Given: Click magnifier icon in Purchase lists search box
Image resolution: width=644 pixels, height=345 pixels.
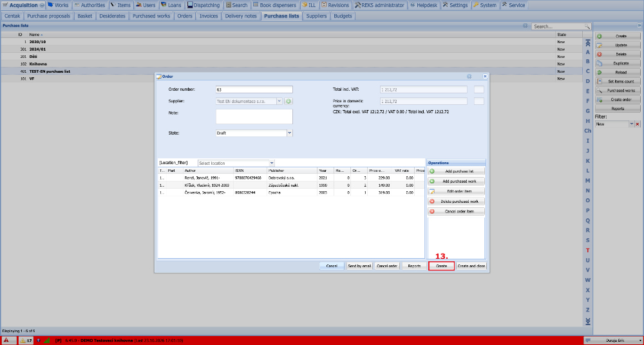Looking at the screenshot, I should [587, 26].
